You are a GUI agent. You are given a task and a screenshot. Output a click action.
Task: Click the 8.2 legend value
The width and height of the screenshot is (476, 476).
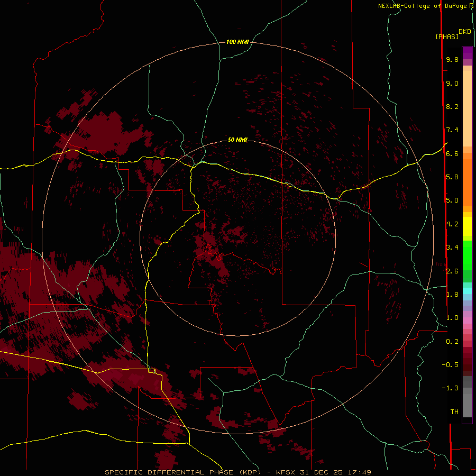click(x=452, y=106)
